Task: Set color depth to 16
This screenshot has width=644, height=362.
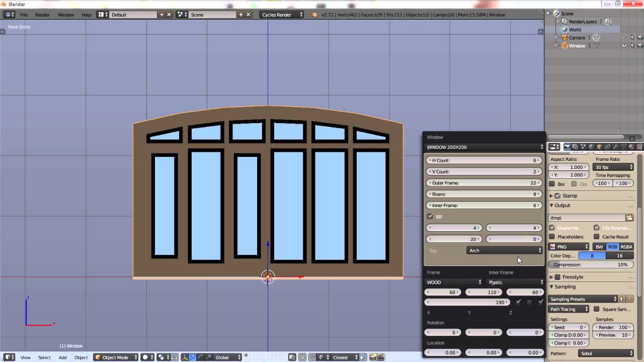Action: [x=620, y=256]
